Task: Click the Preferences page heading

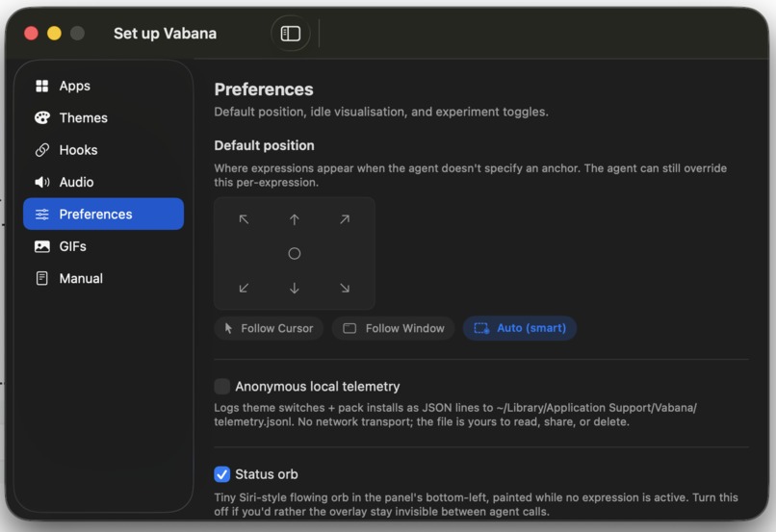Action: (x=264, y=89)
